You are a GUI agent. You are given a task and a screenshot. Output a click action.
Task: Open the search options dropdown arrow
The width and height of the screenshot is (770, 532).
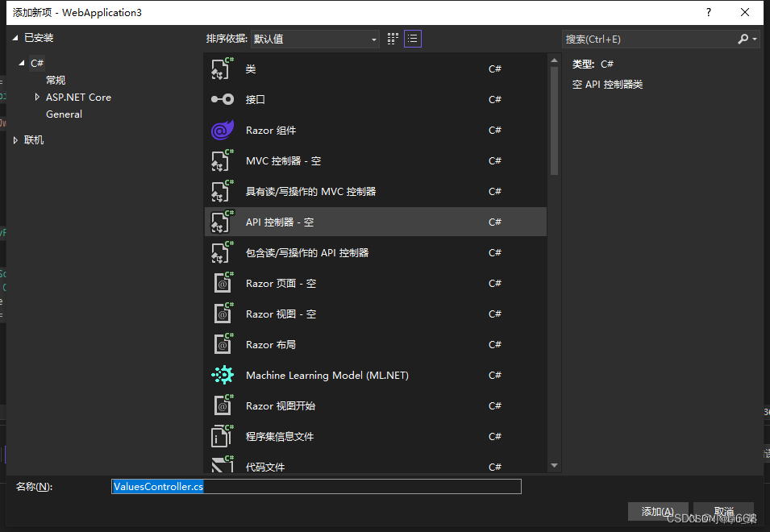[x=755, y=39]
